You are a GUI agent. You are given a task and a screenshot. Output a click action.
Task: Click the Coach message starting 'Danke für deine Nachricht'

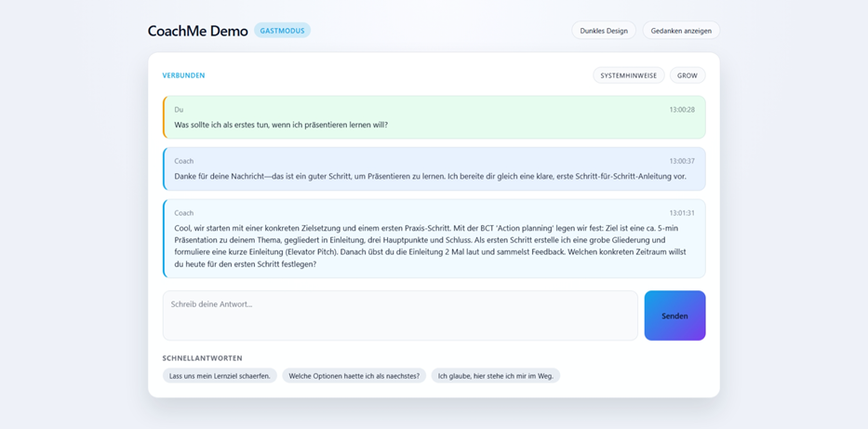430,176
